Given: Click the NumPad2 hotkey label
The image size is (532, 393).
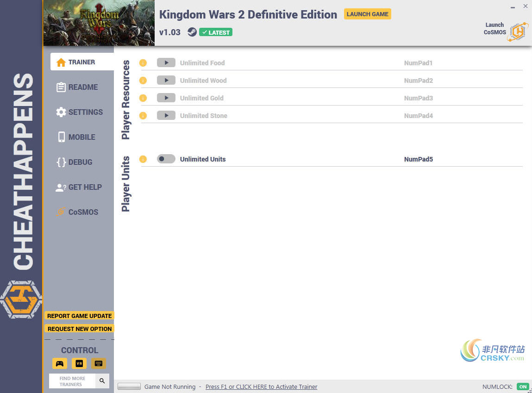Looking at the screenshot, I should (419, 81).
